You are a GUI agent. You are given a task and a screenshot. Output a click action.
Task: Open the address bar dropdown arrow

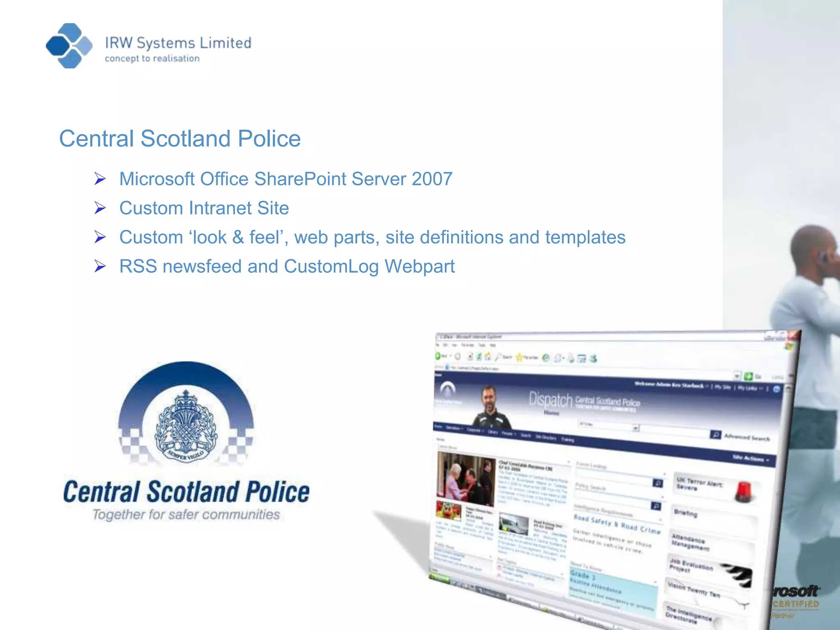pyautogui.click(x=737, y=376)
